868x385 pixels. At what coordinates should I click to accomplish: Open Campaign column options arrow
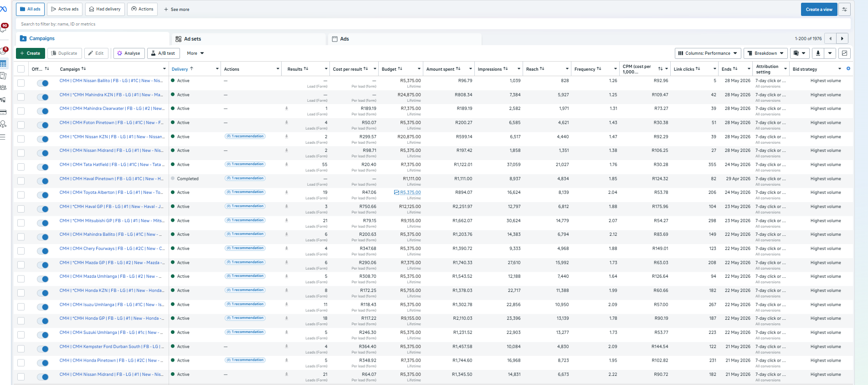tap(164, 69)
